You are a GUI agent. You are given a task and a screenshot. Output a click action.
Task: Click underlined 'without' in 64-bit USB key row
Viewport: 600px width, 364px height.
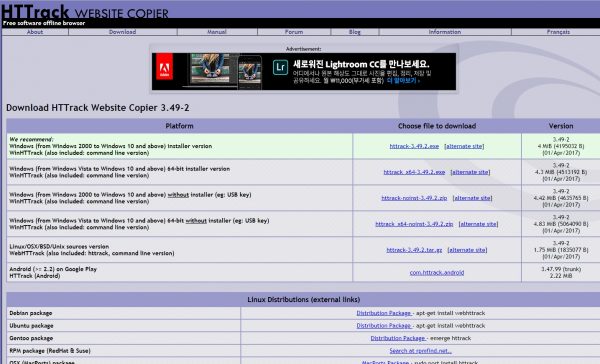[x=196, y=221]
